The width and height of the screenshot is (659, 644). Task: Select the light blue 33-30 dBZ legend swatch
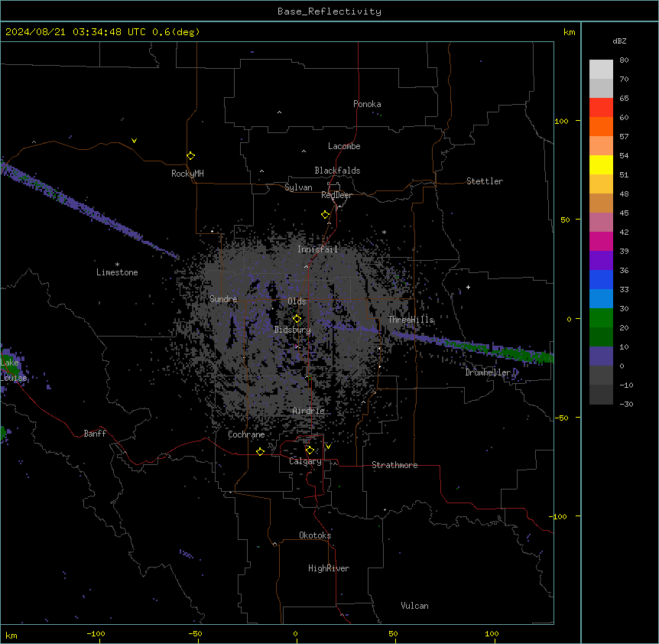601,299
